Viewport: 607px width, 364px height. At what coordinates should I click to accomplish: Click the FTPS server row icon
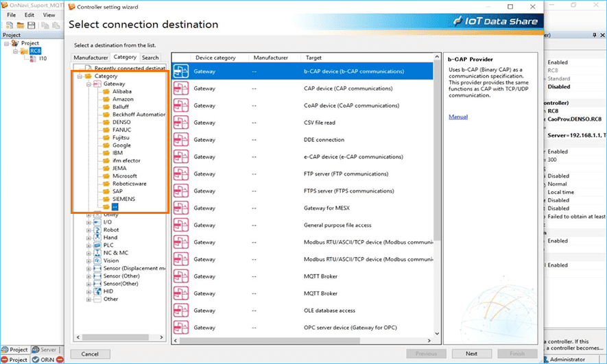click(x=181, y=191)
